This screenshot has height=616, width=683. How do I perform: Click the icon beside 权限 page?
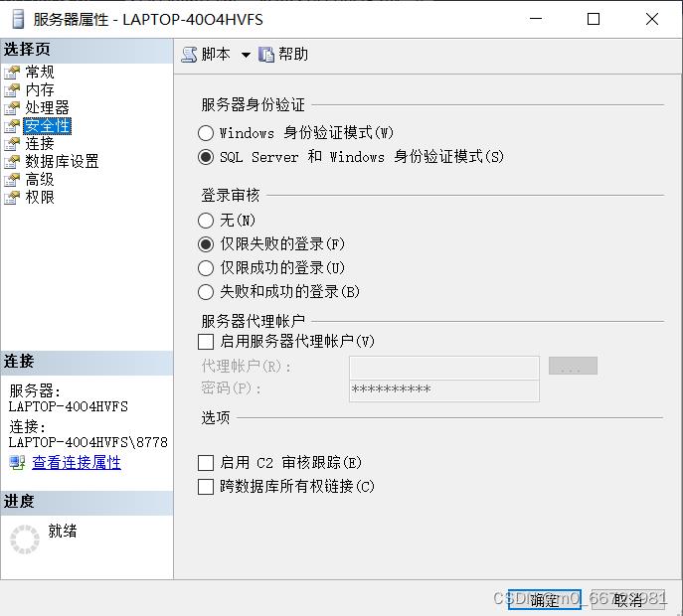(x=12, y=197)
